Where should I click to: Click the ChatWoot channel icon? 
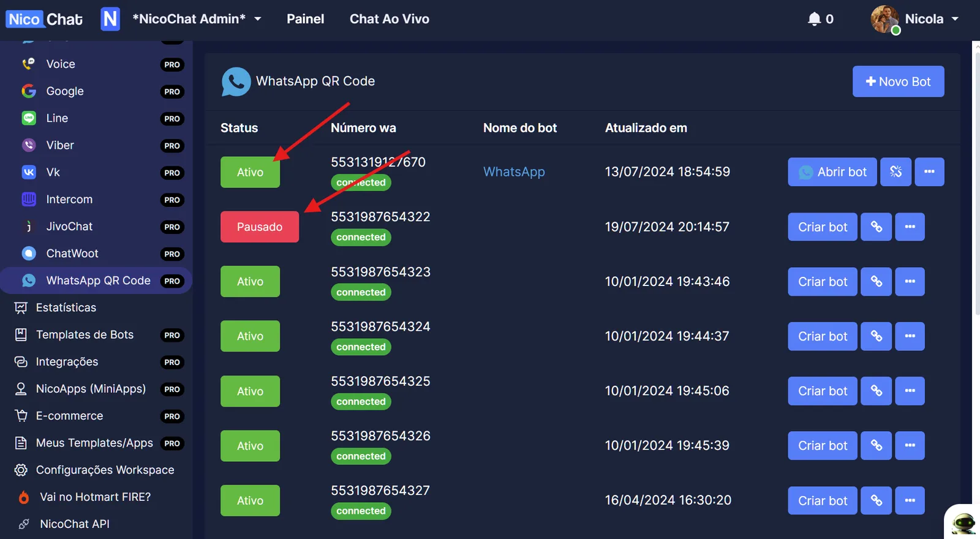point(28,254)
